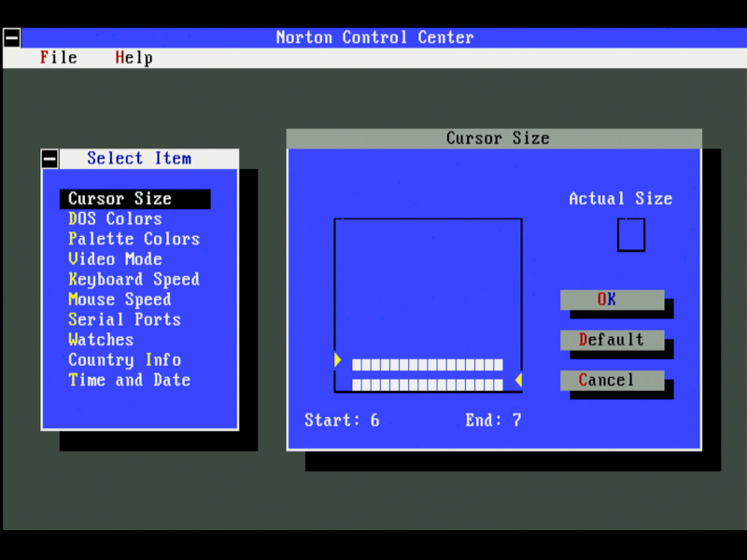Open Serial Ports settings
Image resolution: width=747 pixels, height=560 pixels.
point(125,320)
